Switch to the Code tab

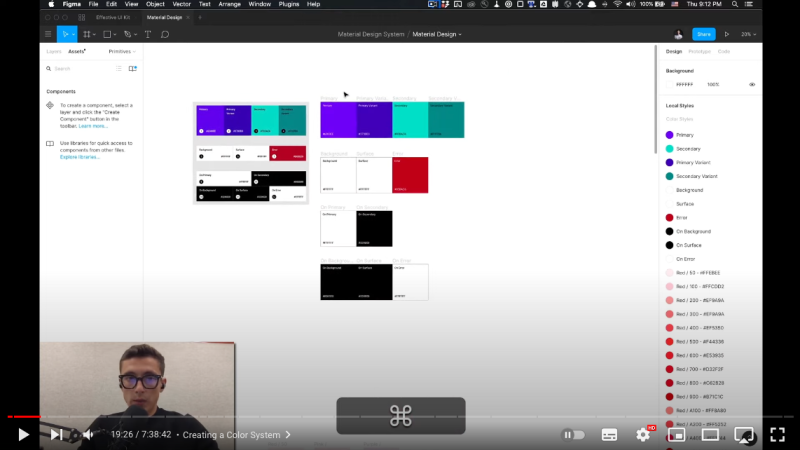click(723, 52)
